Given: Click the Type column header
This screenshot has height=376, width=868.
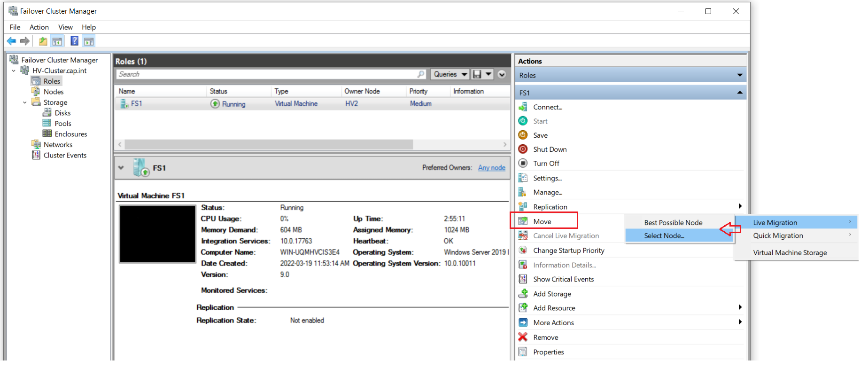Looking at the screenshot, I should coord(306,91).
